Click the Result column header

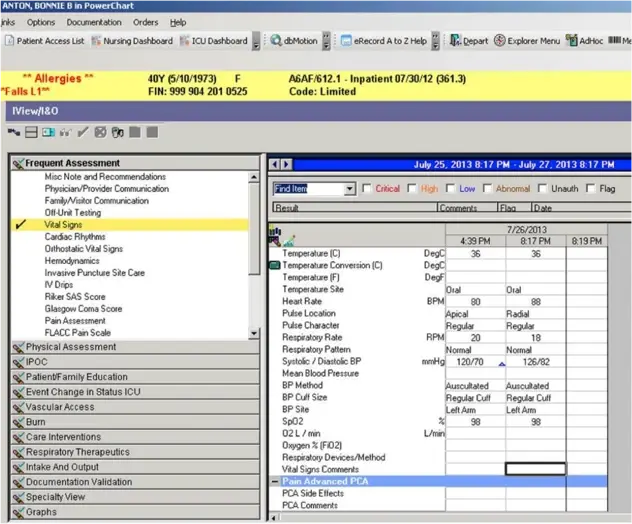(355, 208)
